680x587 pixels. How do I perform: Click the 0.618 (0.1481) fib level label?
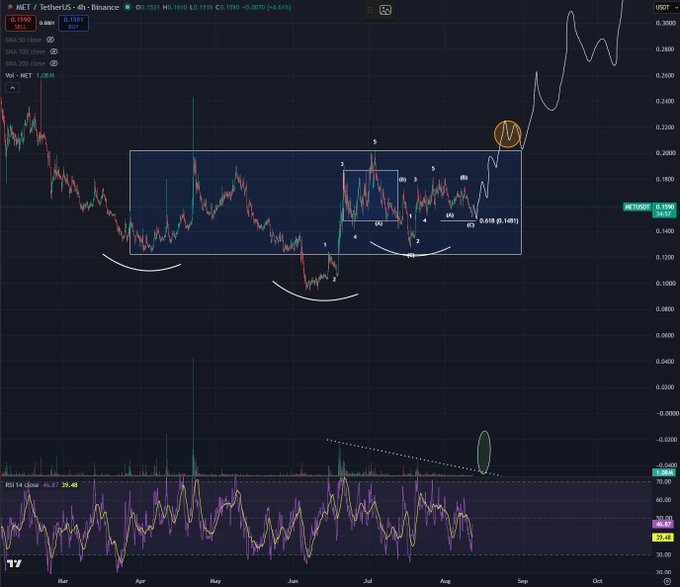coord(499,221)
